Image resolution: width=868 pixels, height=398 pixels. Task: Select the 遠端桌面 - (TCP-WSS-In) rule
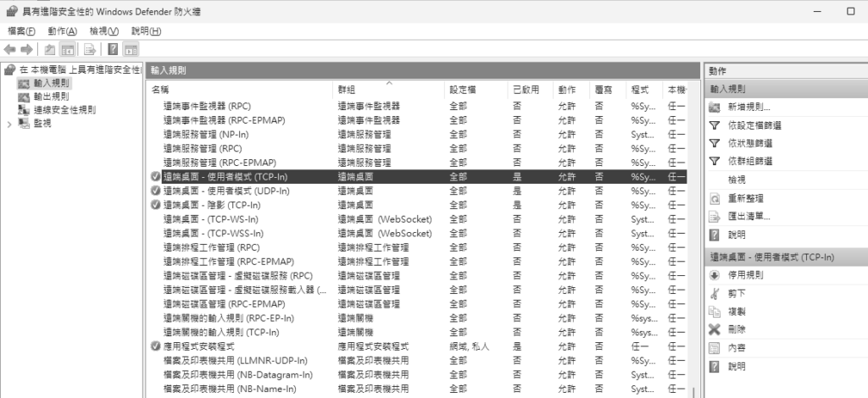pos(418,233)
